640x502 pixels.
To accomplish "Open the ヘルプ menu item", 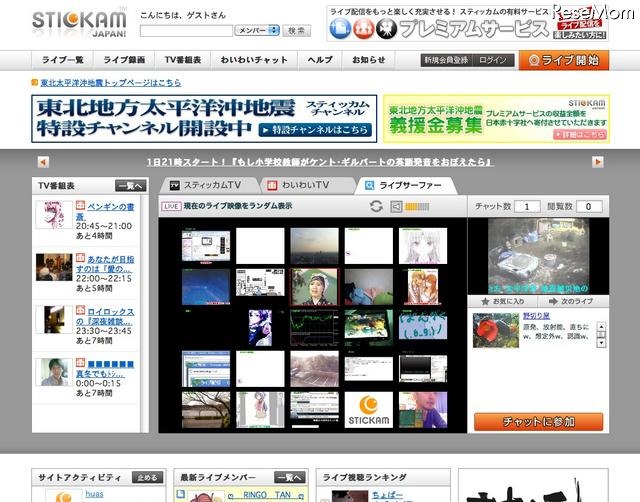I will click(320, 60).
